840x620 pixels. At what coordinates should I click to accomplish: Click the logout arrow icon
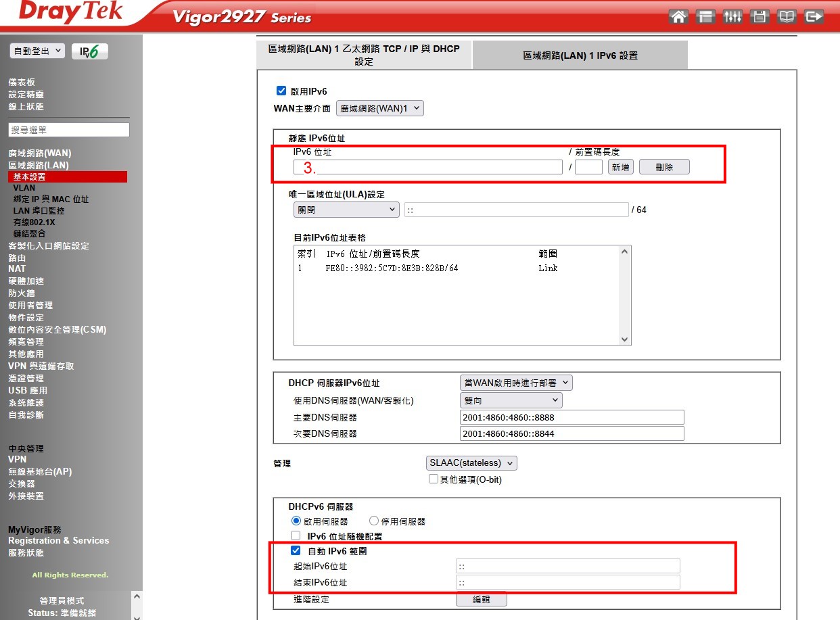pyautogui.click(x=814, y=17)
